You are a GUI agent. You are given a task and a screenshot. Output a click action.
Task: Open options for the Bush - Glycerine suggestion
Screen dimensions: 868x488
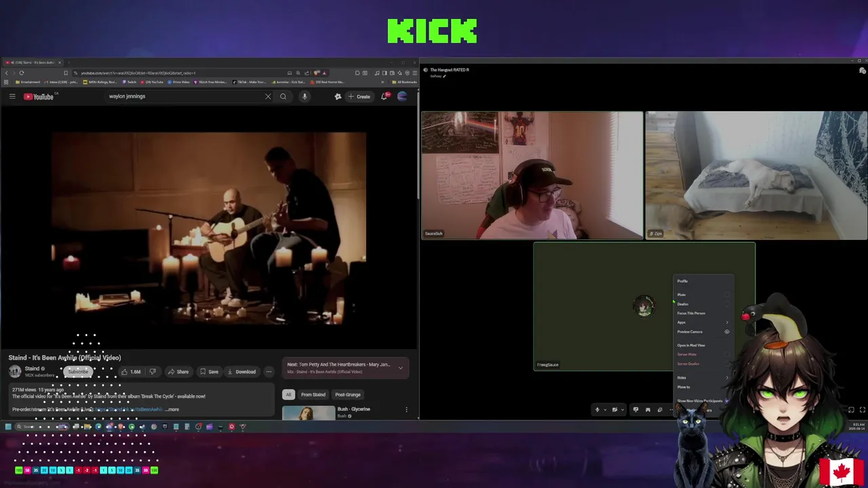click(406, 409)
